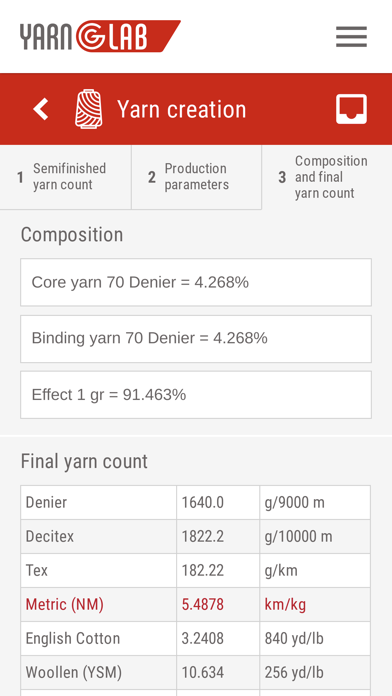Go back using the left chevron
The height and width of the screenshot is (696, 392).
[x=40, y=109]
